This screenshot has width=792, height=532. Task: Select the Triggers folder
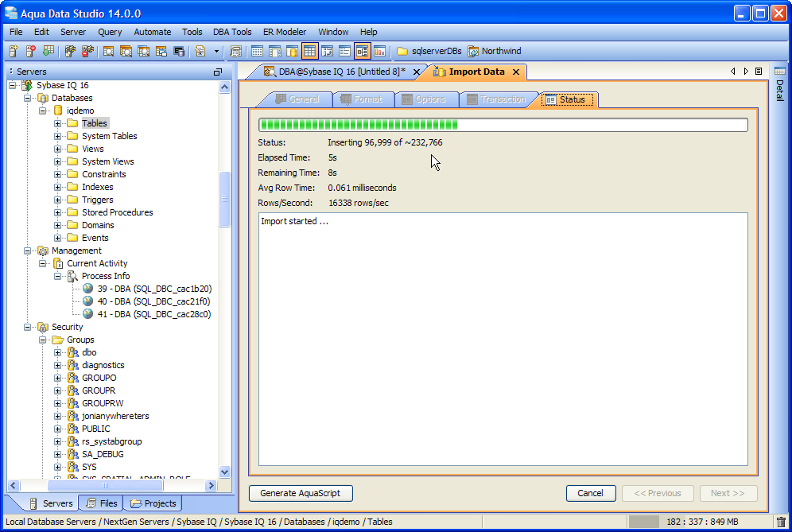pyautogui.click(x=98, y=200)
